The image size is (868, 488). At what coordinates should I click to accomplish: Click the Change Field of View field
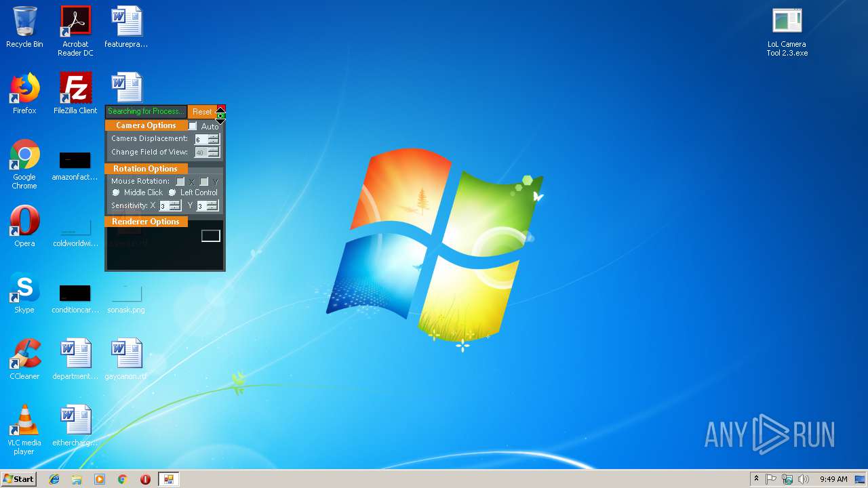[201, 152]
